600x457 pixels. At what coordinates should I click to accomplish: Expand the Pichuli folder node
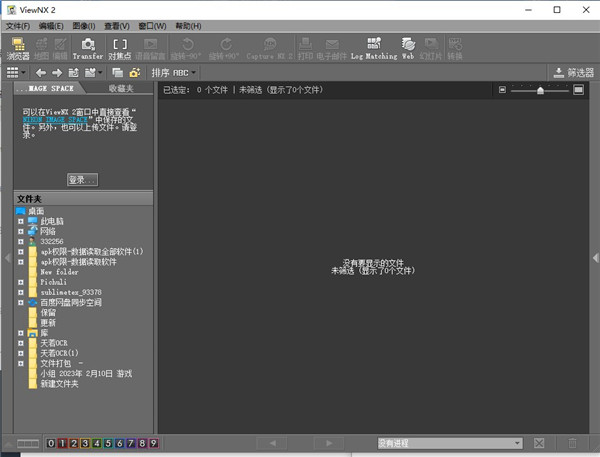coord(21,282)
